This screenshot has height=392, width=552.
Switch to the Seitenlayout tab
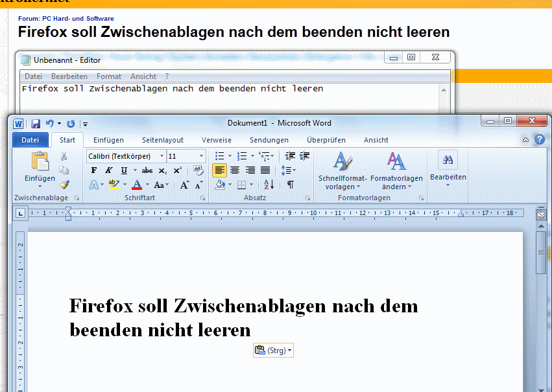(x=163, y=140)
